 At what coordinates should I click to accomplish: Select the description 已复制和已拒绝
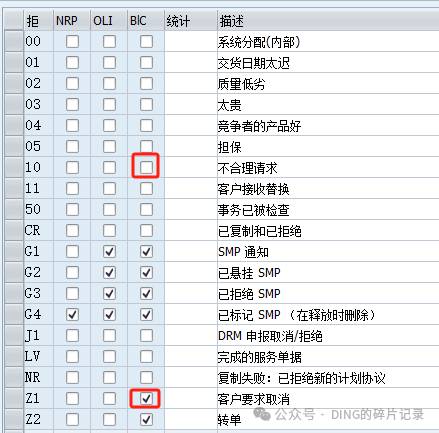point(259,231)
